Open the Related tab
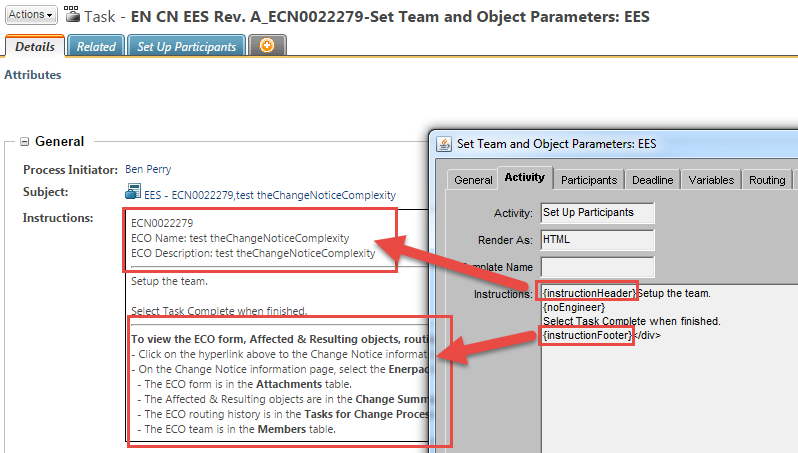The image size is (798, 453). [96, 46]
